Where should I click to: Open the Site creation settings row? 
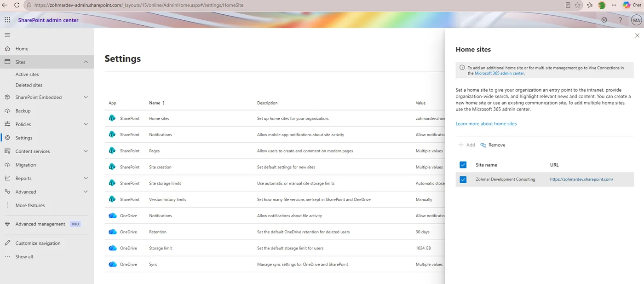[275, 167]
